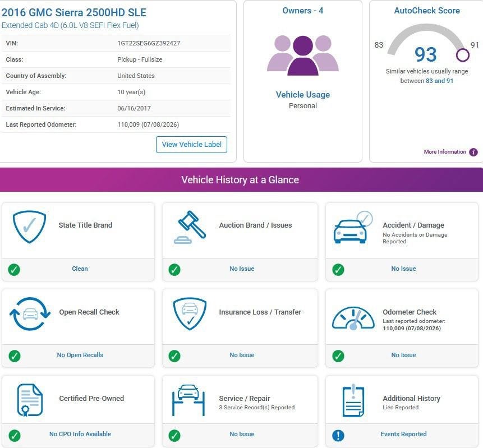
Task: Click the No CPO Info Available link
Action: click(x=80, y=434)
